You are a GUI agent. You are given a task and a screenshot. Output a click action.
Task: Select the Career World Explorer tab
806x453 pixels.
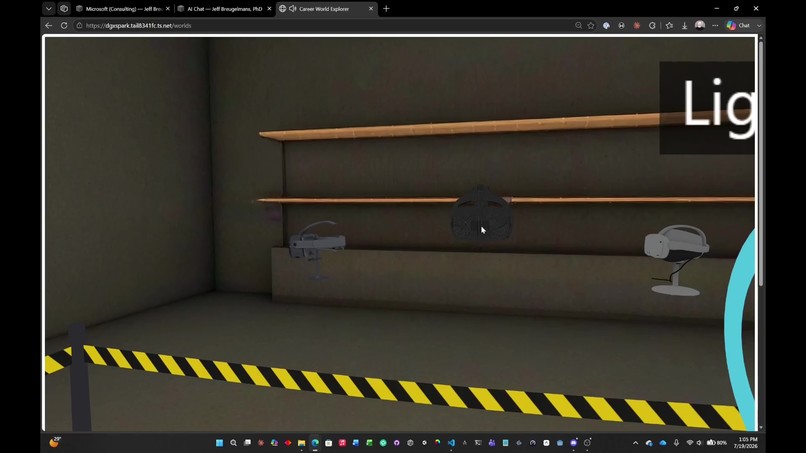326,9
